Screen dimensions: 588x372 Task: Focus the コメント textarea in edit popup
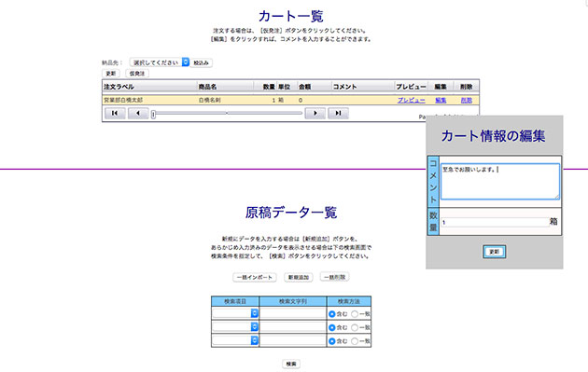(500, 181)
